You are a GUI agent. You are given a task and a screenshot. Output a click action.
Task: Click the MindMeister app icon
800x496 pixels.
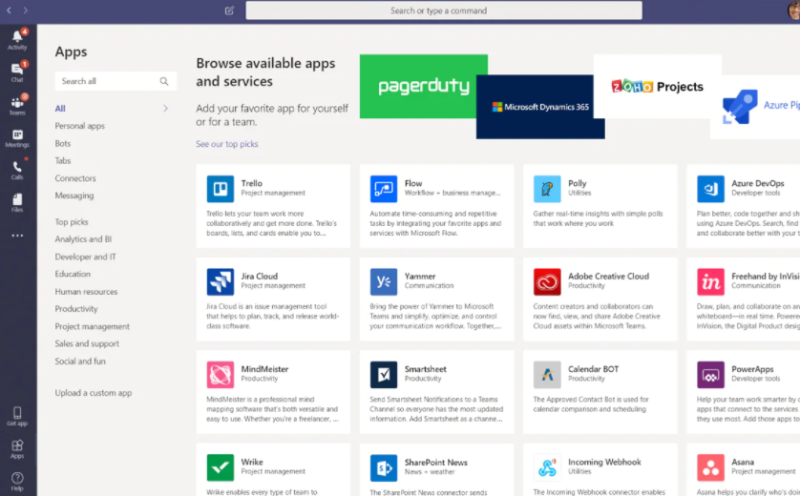(x=220, y=375)
